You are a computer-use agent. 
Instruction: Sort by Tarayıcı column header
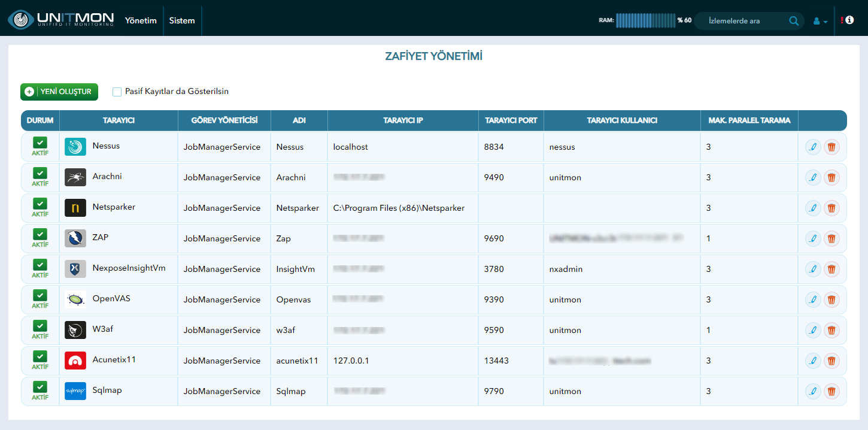pyautogui.click(x=119, y=120)
